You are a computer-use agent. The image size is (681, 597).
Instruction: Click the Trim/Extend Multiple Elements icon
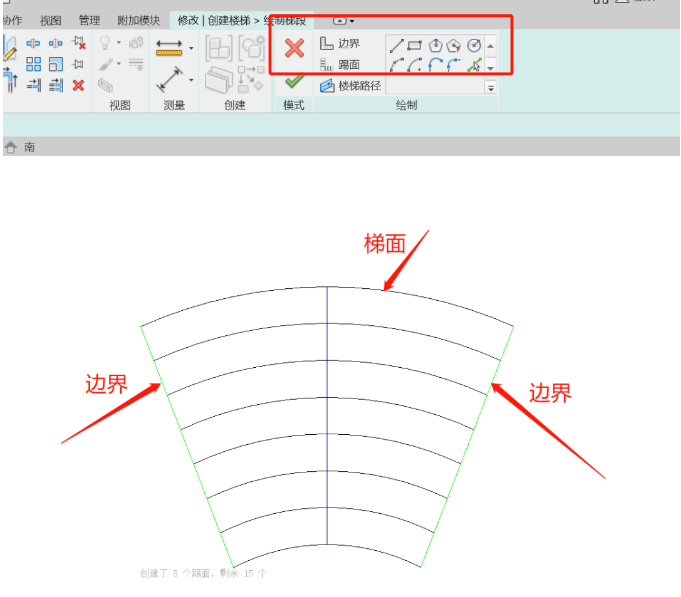click(56, 85)
